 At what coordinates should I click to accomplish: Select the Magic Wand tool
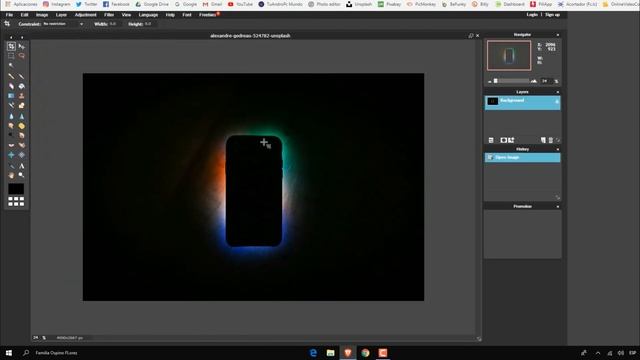click(x=11, y=65)
